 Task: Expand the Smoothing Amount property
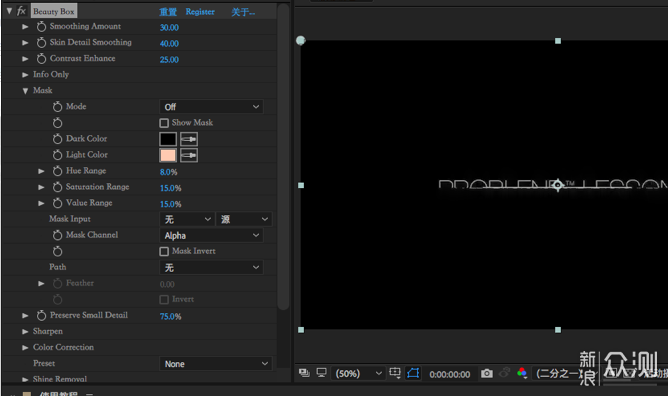25,27
